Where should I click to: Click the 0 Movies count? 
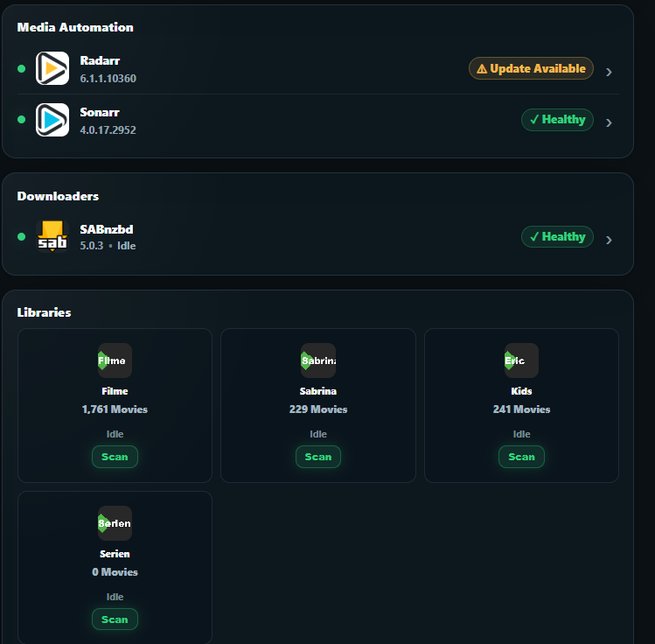click(x=115, y=572)
